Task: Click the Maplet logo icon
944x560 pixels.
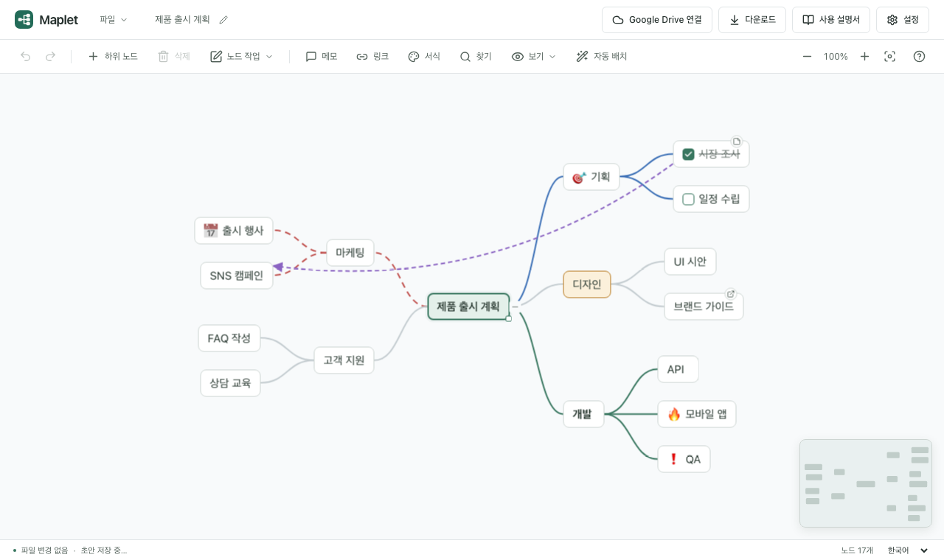Action: click(24, 20)
